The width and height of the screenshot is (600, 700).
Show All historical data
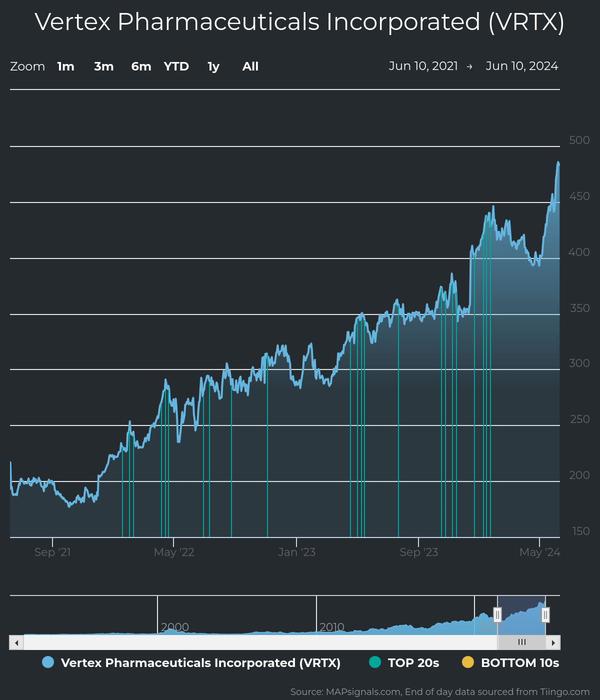coord(249,66)
